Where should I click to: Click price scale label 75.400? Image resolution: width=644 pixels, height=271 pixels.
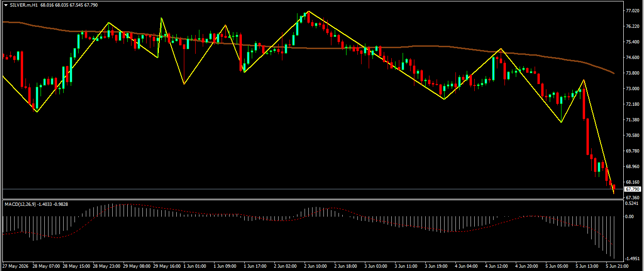pos(632,42)
